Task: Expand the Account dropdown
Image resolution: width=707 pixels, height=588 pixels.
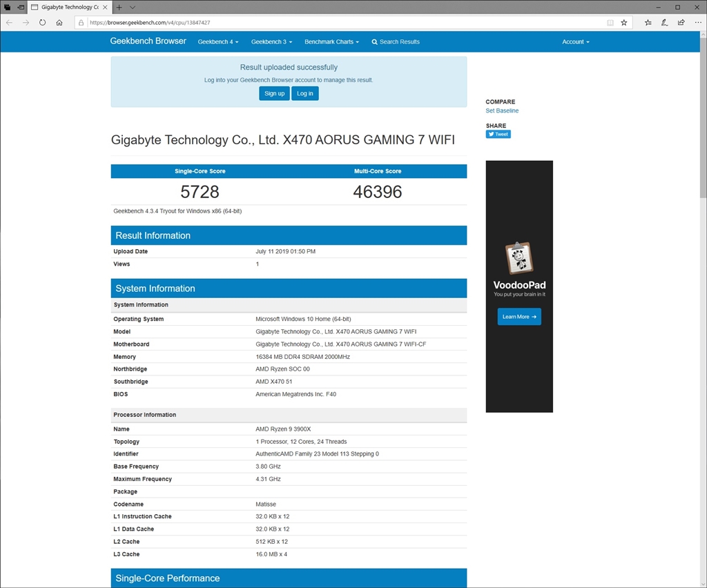Action: [575, 42]
